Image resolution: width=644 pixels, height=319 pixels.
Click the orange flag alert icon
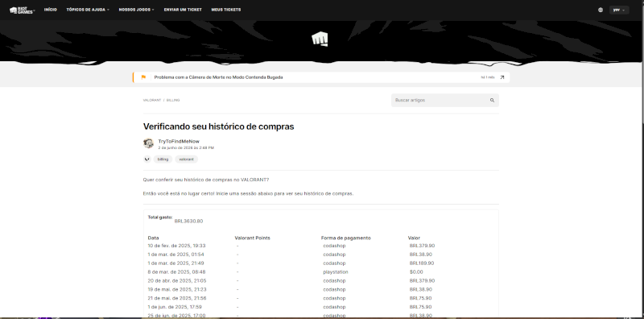tap(143, 77)
